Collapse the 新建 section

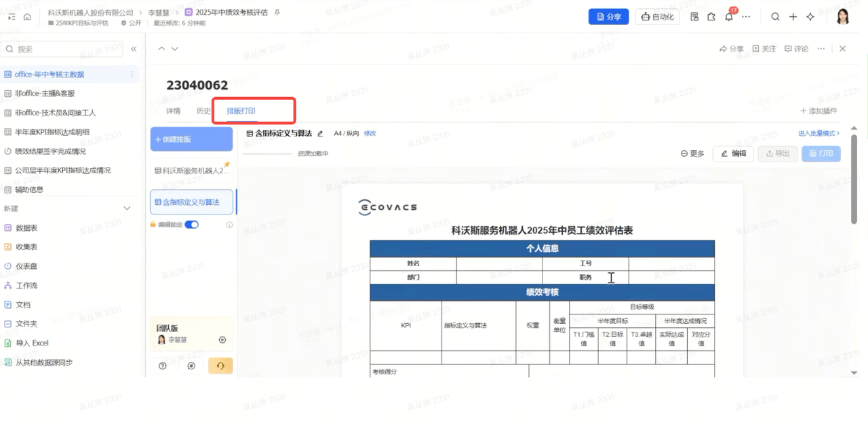[x=127, y=208]
